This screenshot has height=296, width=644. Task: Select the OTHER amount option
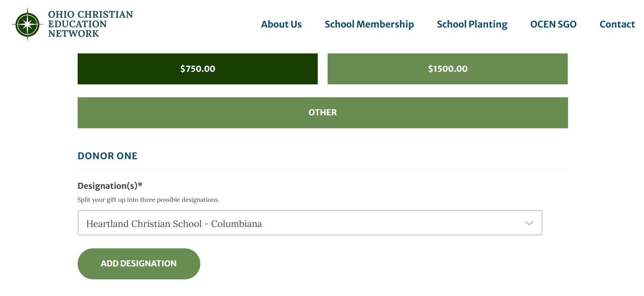323,113
